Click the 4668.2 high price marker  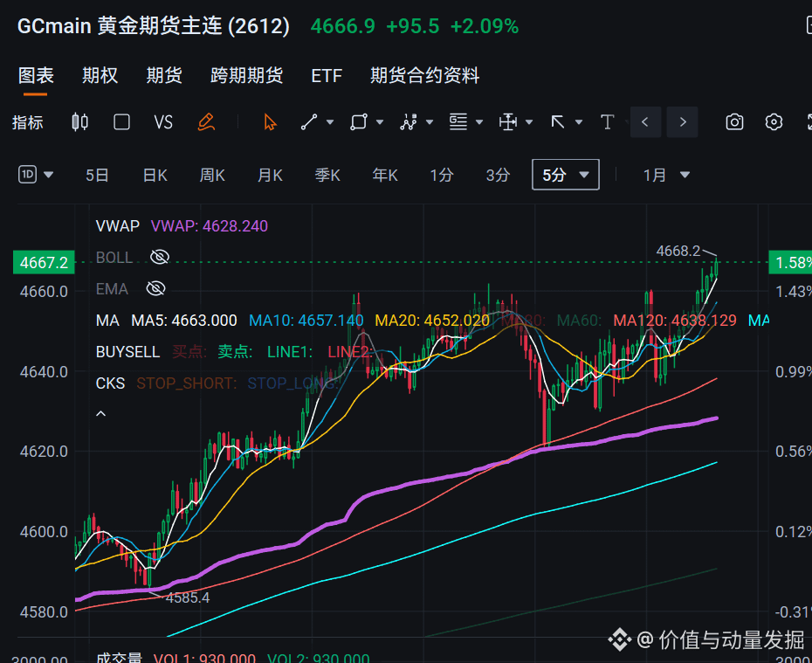678,252
